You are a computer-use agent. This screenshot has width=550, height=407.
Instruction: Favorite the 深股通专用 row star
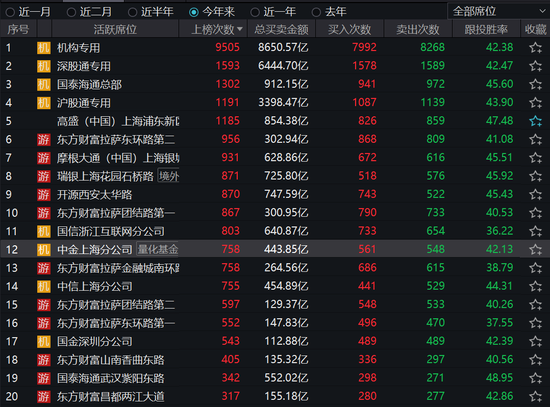pyautogui.click(x=535, y=66)
